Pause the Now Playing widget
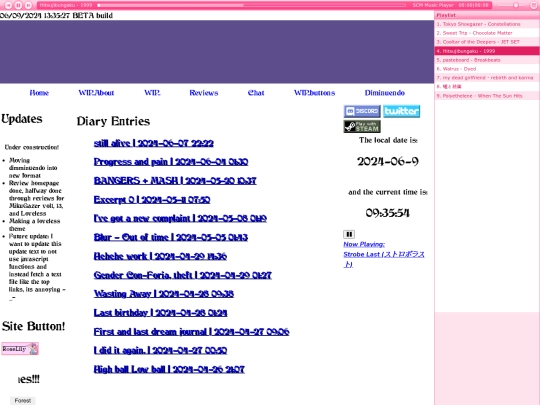This screenshot has width=540, height=405. click(x=349, y=234)
